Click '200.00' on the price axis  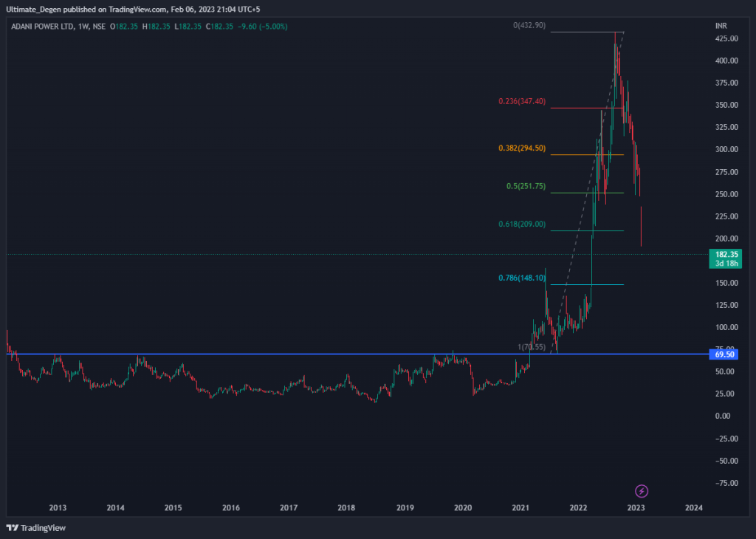(x=726, y=238)
